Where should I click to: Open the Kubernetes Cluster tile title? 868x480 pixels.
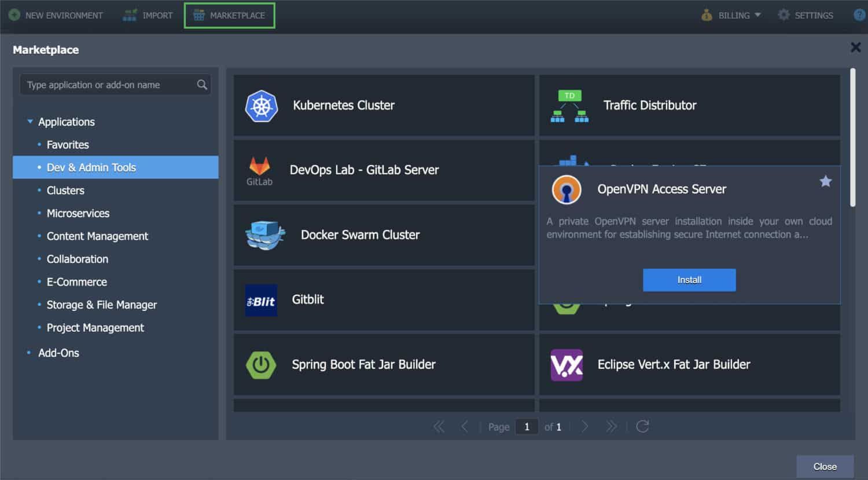pos(344,105)
